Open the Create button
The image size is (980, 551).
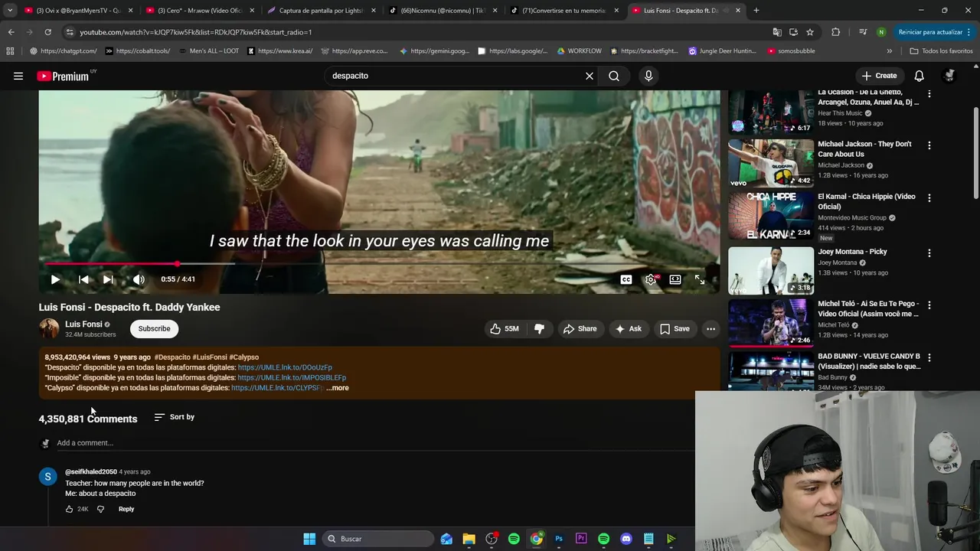879,76
